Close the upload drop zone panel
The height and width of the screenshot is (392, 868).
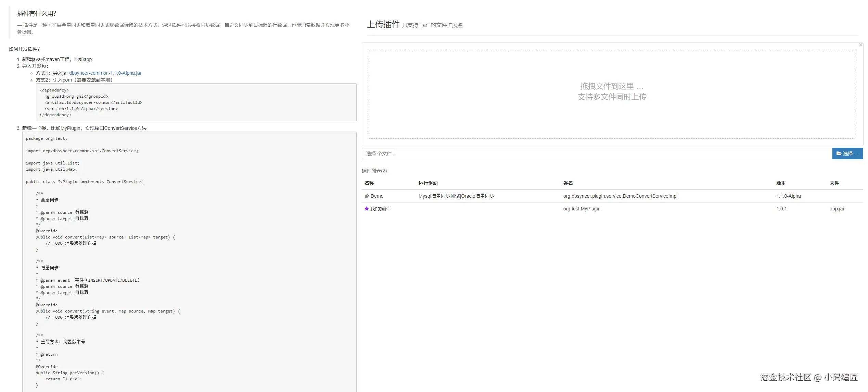(x=860, y=45)
